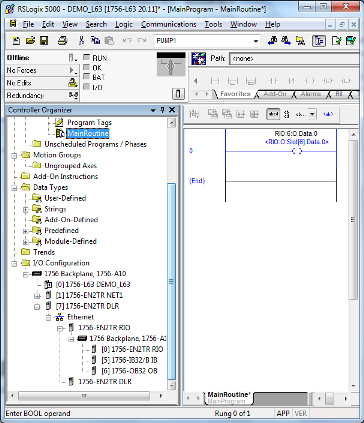This screenshot has width=364, height=423.
Task: Click the Cut scissors icon
Action: 81,41
